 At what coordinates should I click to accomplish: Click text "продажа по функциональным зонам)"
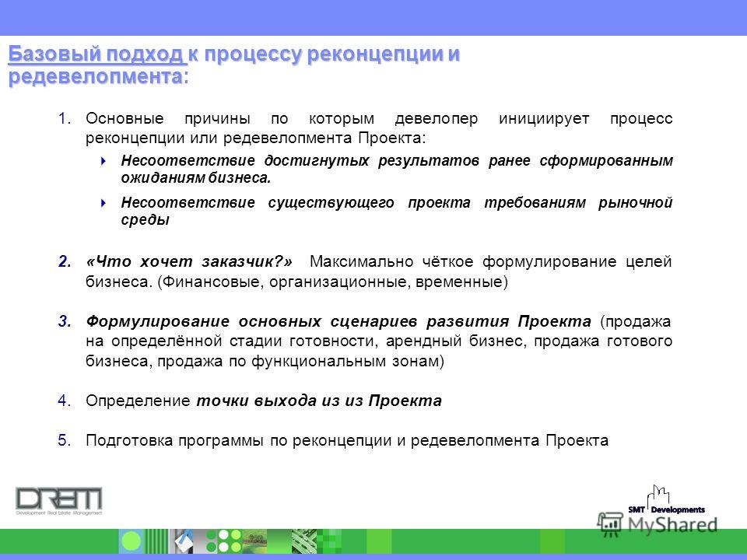point(300,362)
